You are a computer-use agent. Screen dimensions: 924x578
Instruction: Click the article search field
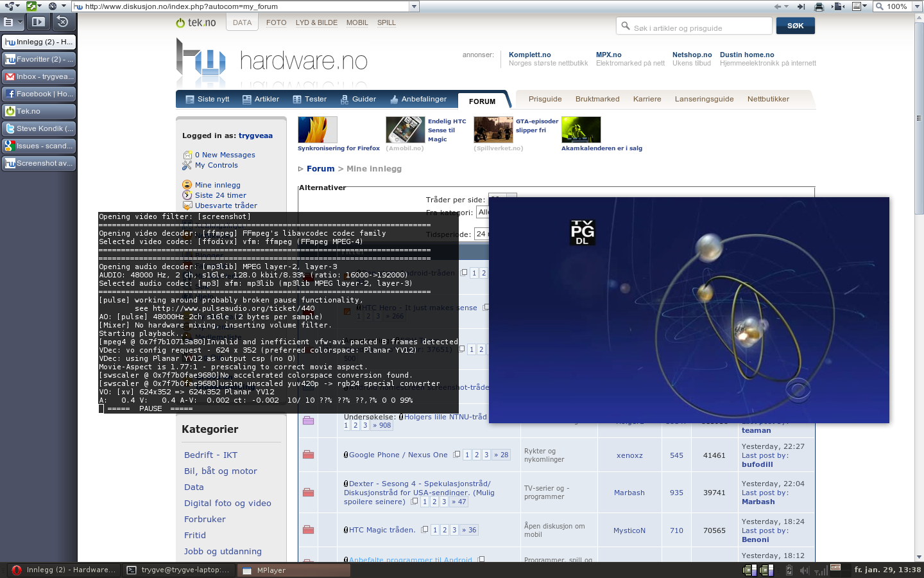point(694,26)
